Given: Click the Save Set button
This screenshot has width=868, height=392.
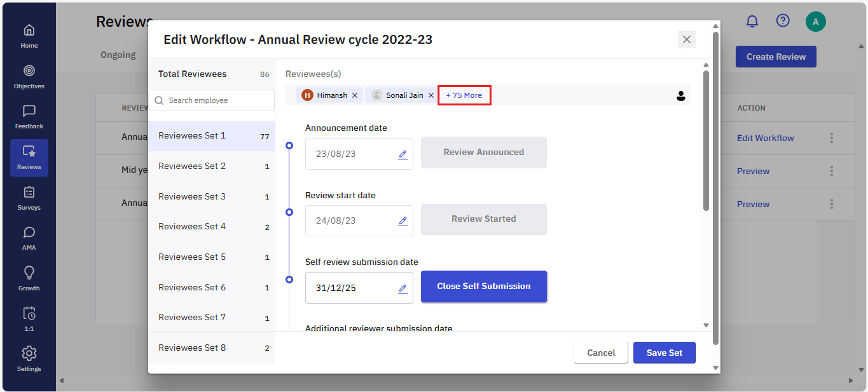Looking at the screenshot, I should click(664, 353).
